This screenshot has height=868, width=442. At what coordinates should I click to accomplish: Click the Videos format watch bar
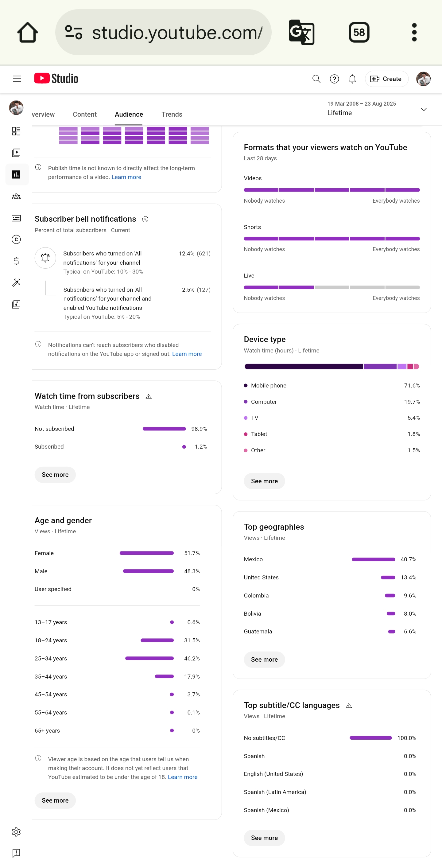tap(332, 190)
